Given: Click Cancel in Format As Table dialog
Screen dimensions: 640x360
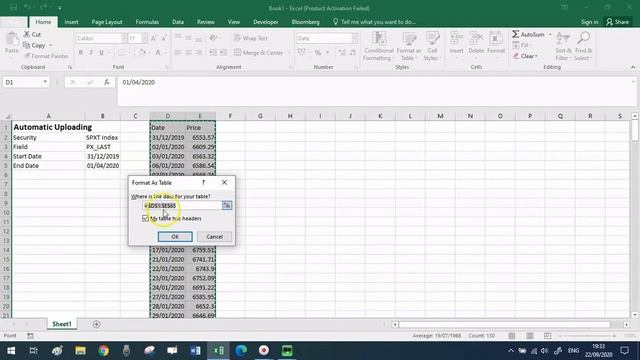Looking at the screenshot, I should coord(215,237).
